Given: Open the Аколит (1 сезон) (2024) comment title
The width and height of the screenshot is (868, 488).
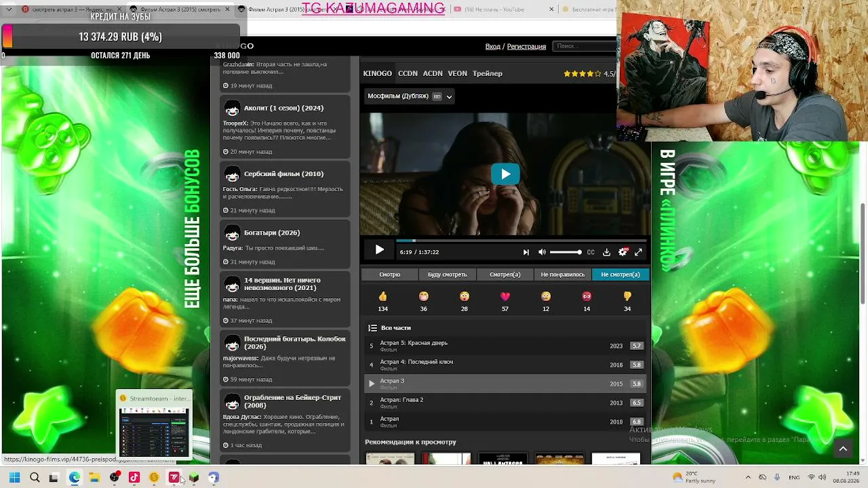Looking at the screenshot, I should tap(283, 108).
